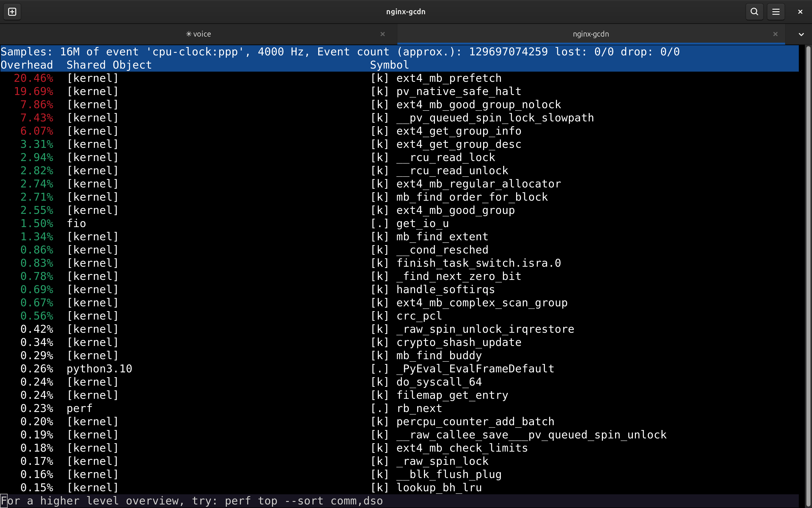
Task: Select the ext4_get_group_info symbol
Action: (459, 131)
